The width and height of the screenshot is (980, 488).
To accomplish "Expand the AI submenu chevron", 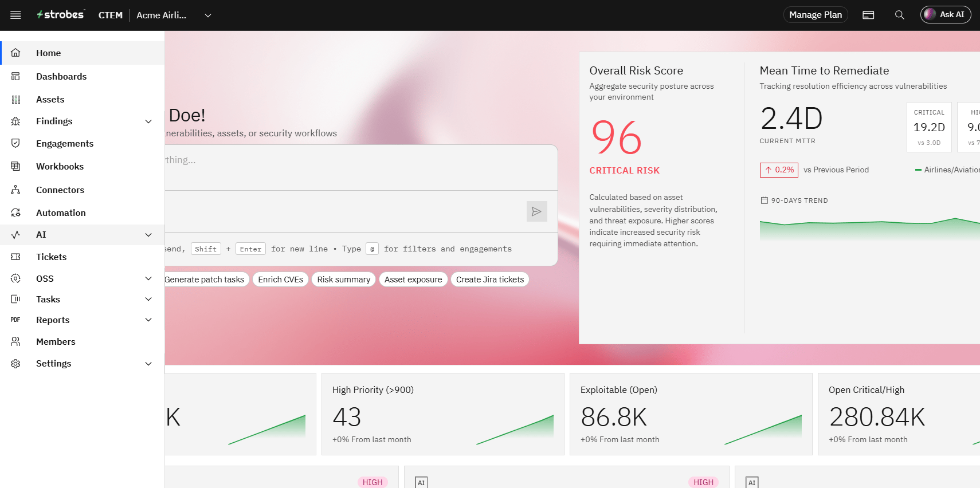I will pos(148,235).
